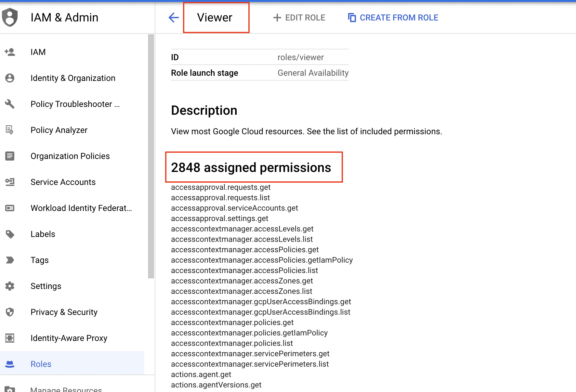Open Manage Resources
The height and width of the screenshot is (392, 576).
[66, 389]
